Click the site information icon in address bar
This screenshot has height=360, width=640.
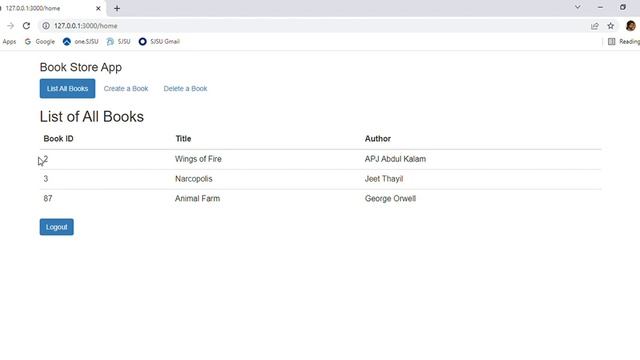[46, 26]
